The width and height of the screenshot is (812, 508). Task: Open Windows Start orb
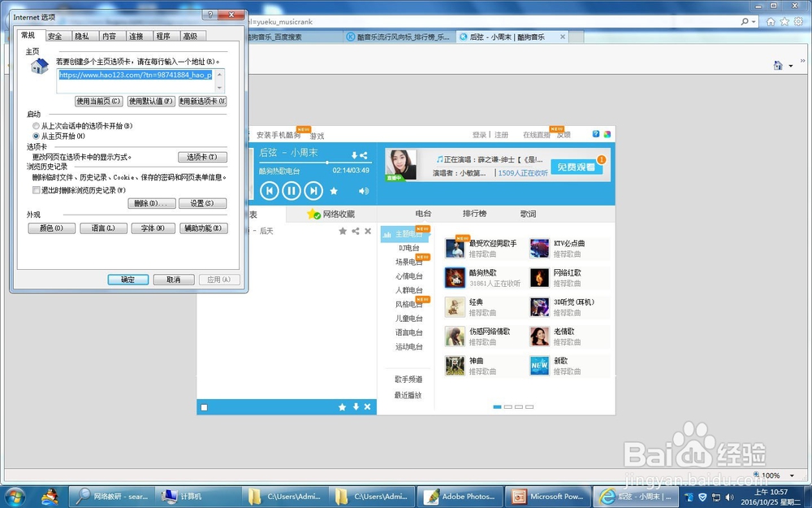[15, 497]
